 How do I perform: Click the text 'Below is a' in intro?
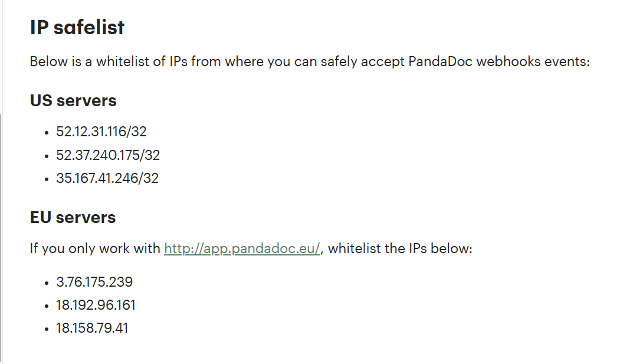(x=61, y=61)
